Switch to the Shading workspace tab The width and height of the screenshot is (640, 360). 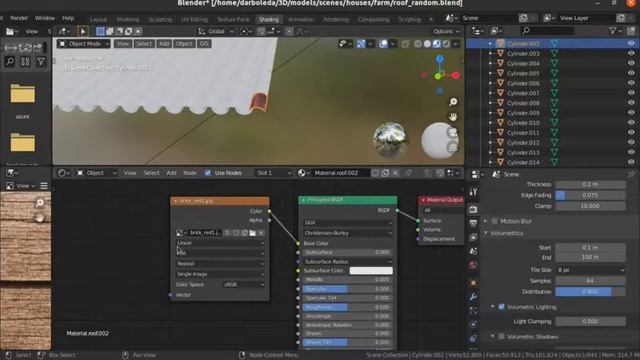point(269,19)
